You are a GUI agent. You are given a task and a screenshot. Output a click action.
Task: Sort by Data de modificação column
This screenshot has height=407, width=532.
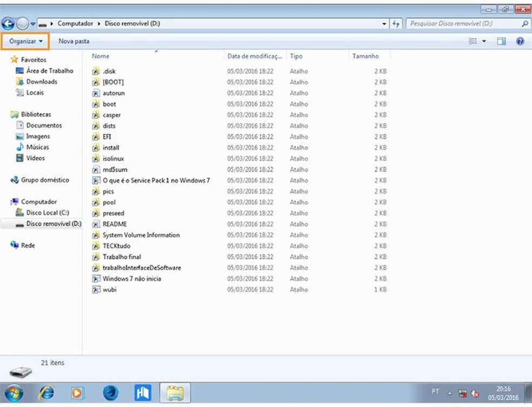point(255,56)
